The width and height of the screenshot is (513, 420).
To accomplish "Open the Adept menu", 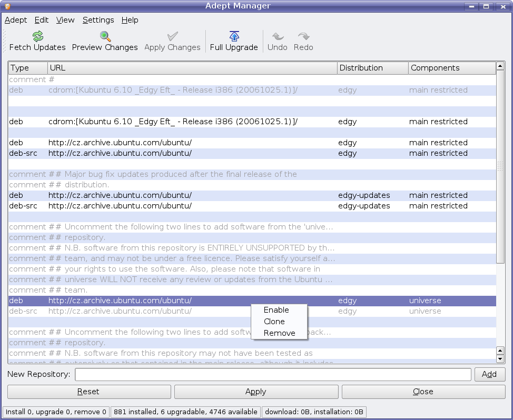I will pyautogui.click(x=16, y=20).
